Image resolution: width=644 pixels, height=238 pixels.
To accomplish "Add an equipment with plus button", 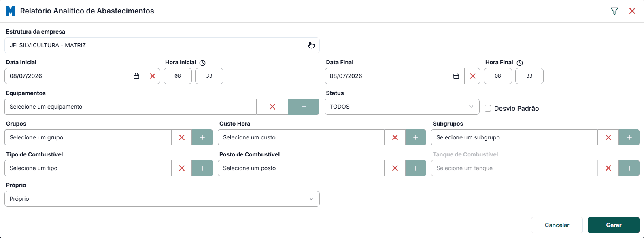I will (304, 107).
